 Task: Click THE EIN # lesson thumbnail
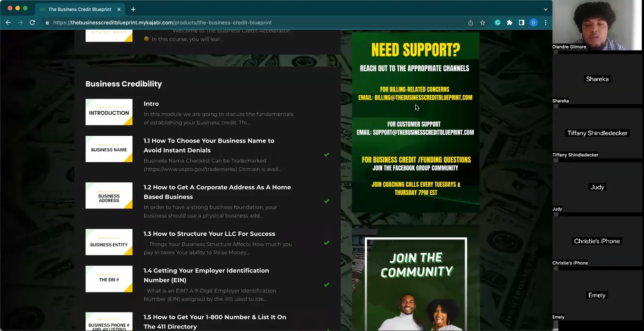(109, 279)
